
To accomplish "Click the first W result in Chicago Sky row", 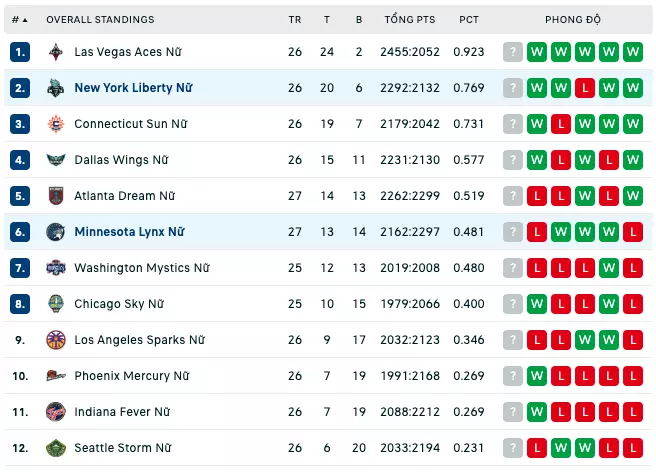I will click(x=537, y=304).
